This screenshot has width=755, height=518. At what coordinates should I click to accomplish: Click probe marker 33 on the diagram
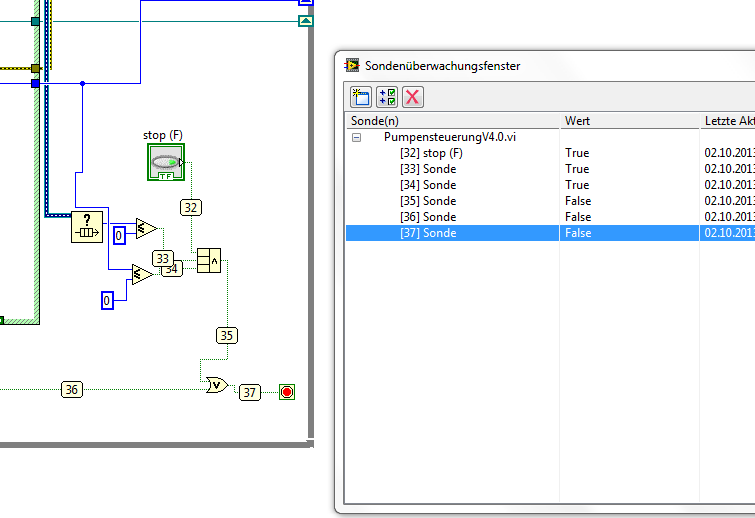pyautogui.click(x=162, y=259)
